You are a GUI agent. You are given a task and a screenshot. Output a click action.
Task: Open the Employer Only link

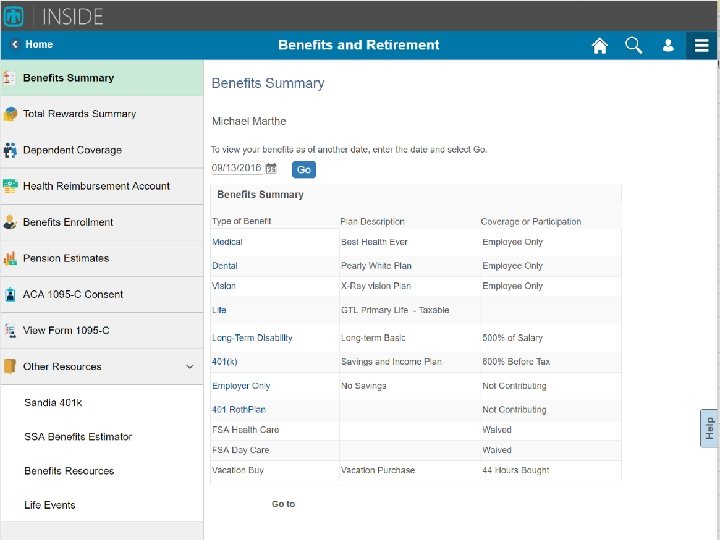coord(241,386)
